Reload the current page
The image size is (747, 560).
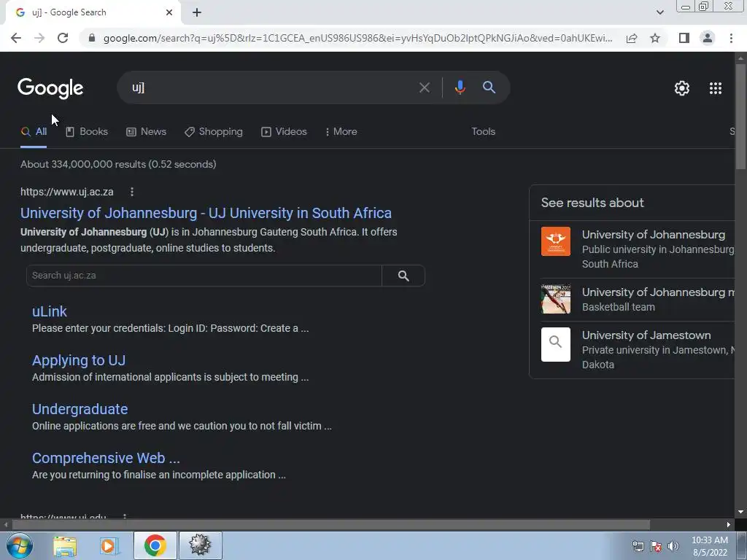click(x=63, y=38)
